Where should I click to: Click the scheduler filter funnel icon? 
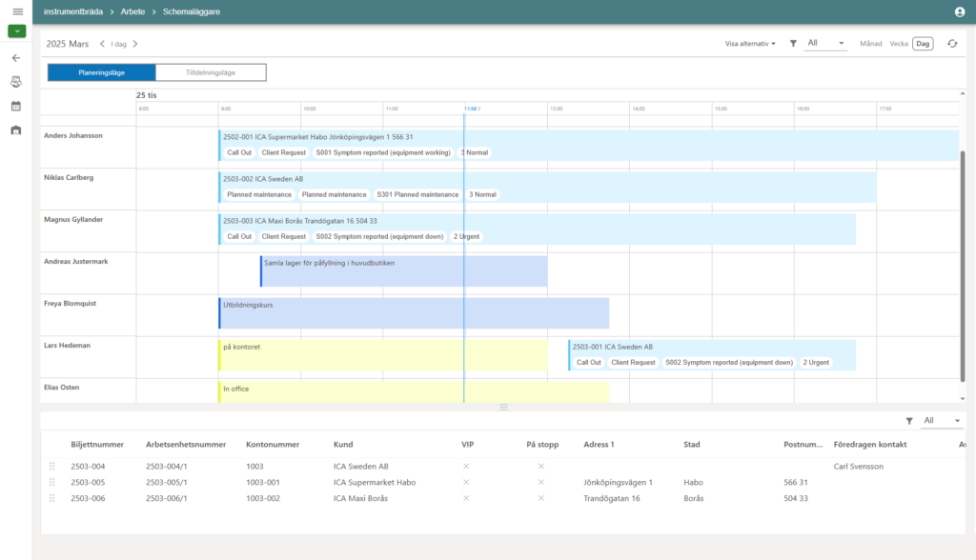click(793, 44)
